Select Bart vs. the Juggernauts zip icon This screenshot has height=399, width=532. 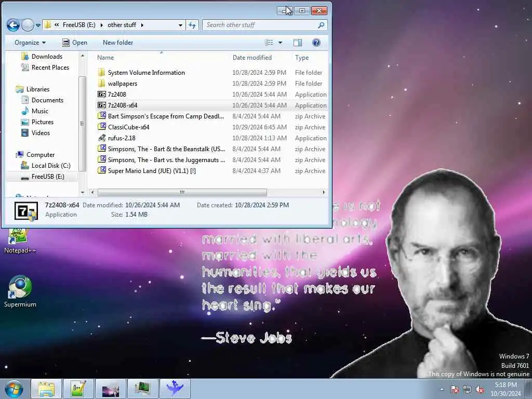coord(102,159)
